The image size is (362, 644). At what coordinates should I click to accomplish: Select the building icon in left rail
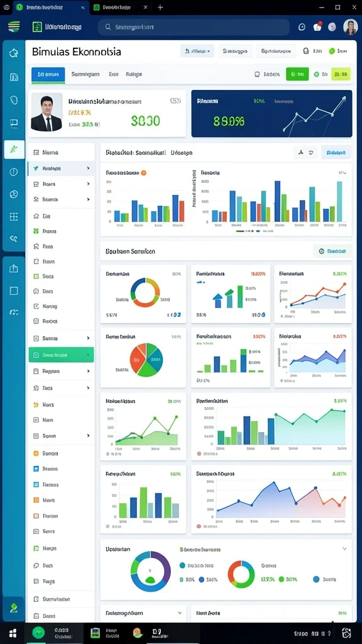[x=14, y=77]
